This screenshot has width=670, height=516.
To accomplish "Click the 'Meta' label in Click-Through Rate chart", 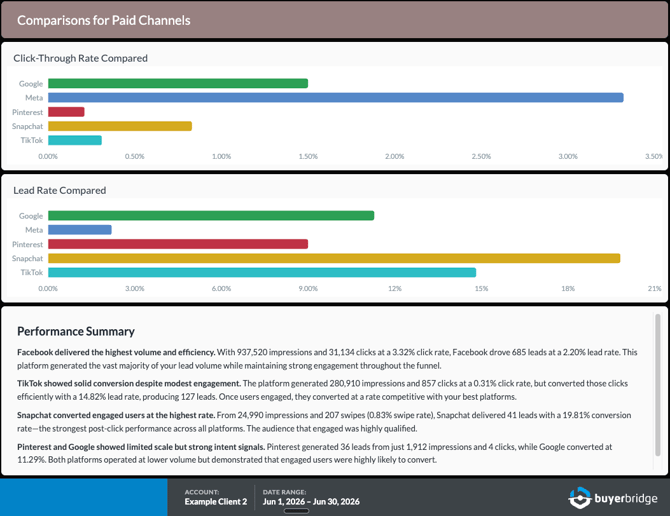I will pos(34,98).
